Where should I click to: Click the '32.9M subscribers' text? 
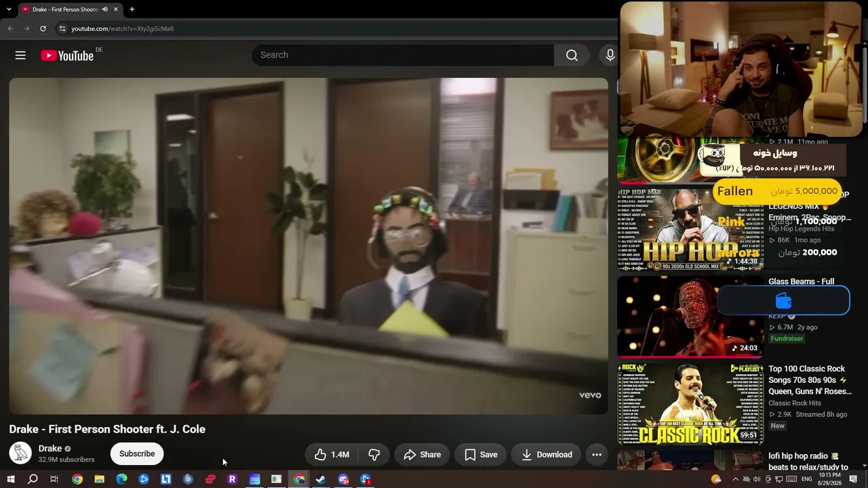click(x=66, y=460)
